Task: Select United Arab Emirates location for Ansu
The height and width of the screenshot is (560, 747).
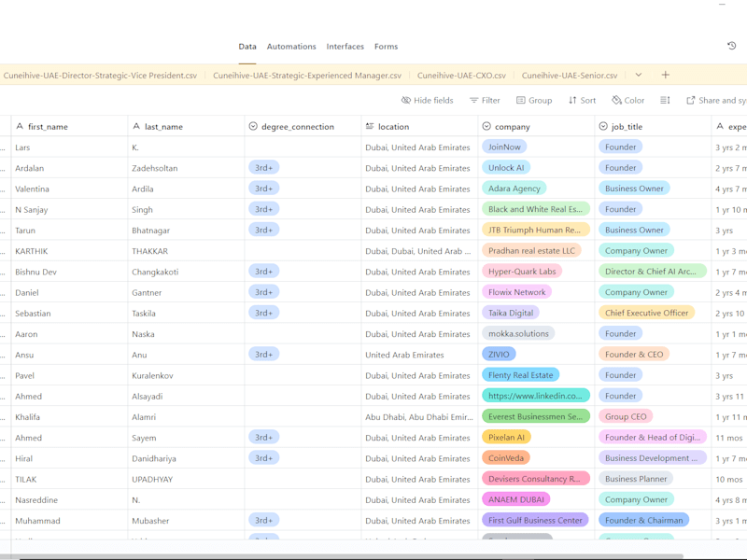Action: click(419, 355)
